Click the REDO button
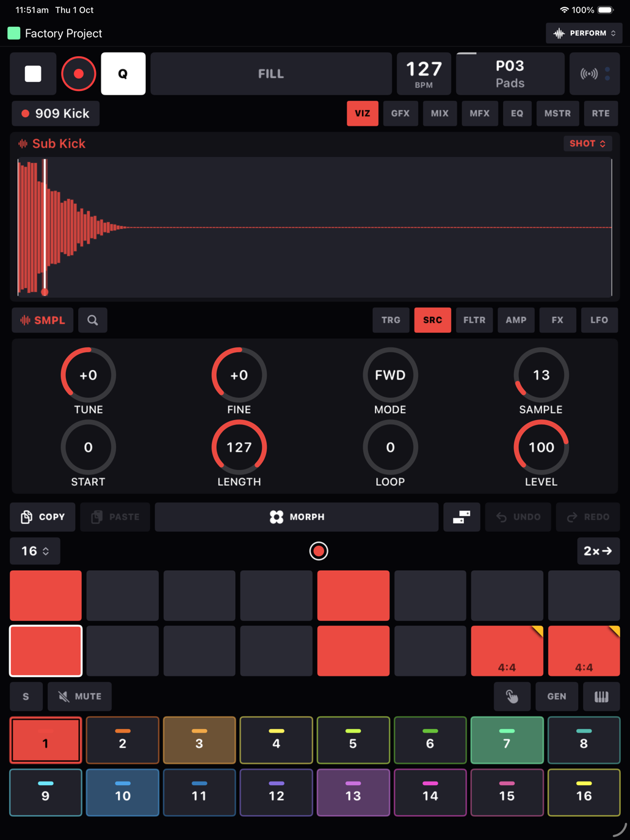The image size is (630, 840). pos(588,517)
